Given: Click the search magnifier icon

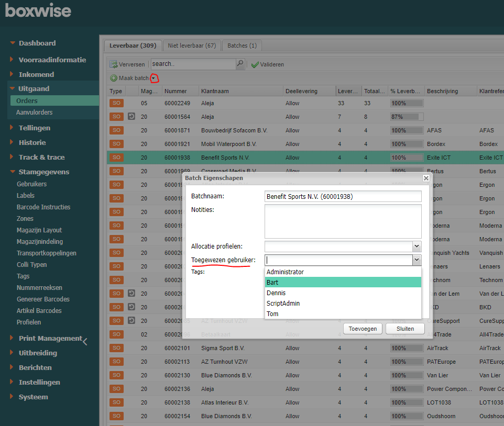Looking at the screenshot, I should point(240,64).
